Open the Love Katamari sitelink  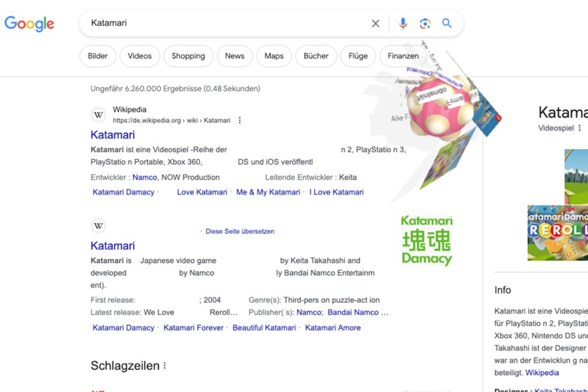pos(202,192)
